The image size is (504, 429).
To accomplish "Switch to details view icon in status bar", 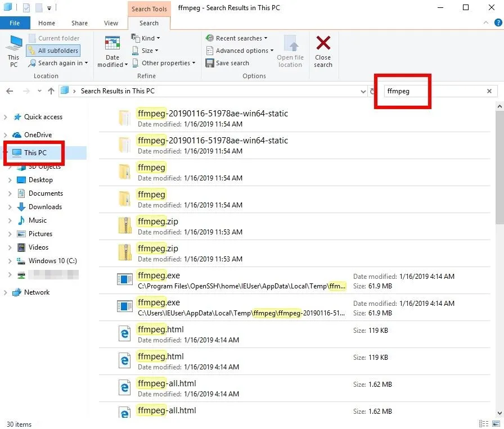I will (484, 424).
